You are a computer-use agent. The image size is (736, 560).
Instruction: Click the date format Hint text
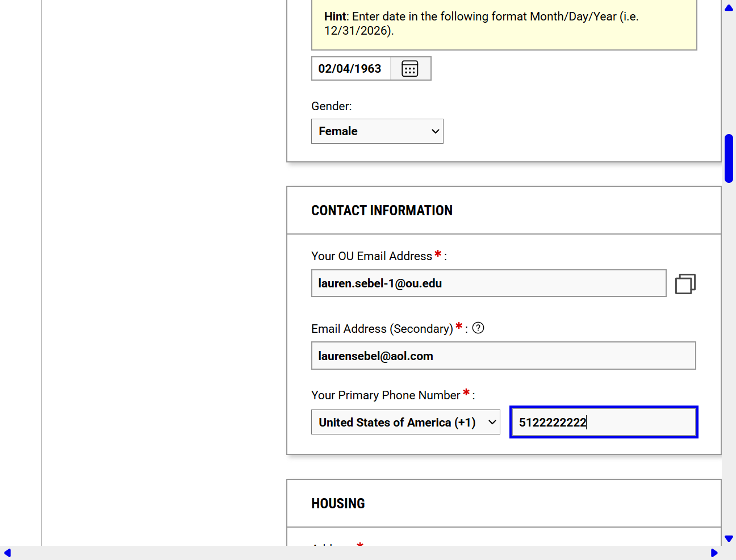(x=482, y=23)
